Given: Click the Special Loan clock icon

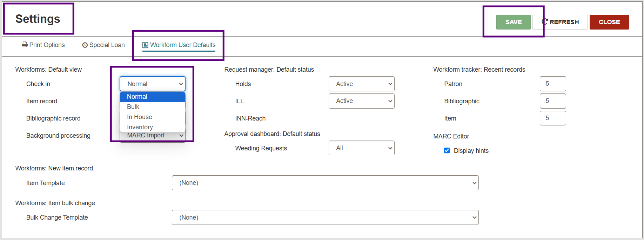Looking at the screenshot, I should pyautogui.click(x=85, y=45).
